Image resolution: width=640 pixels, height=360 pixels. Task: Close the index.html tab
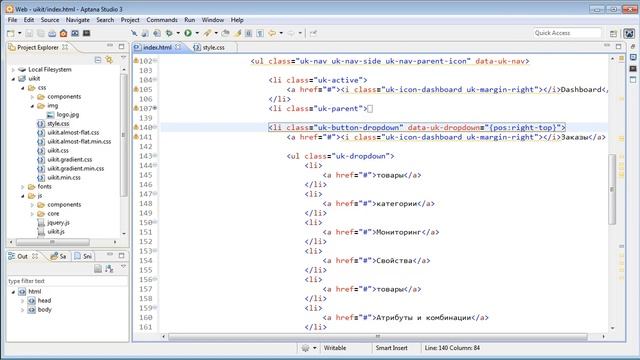178,47
